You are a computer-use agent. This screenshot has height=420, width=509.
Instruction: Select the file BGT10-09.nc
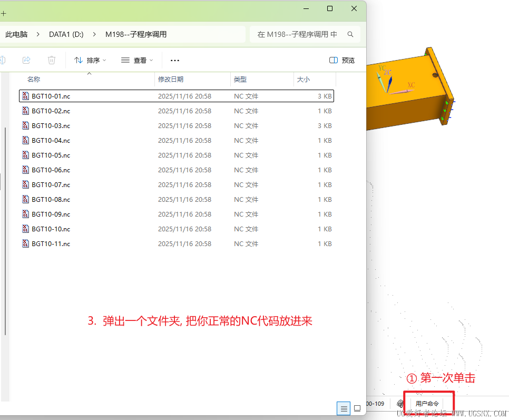coord(177,214)
